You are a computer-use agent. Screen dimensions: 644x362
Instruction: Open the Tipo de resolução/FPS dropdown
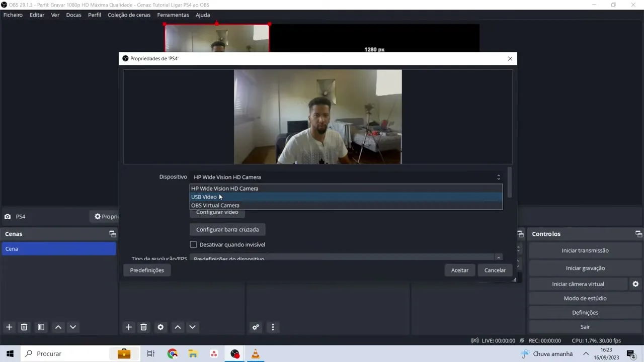point(347,258)
